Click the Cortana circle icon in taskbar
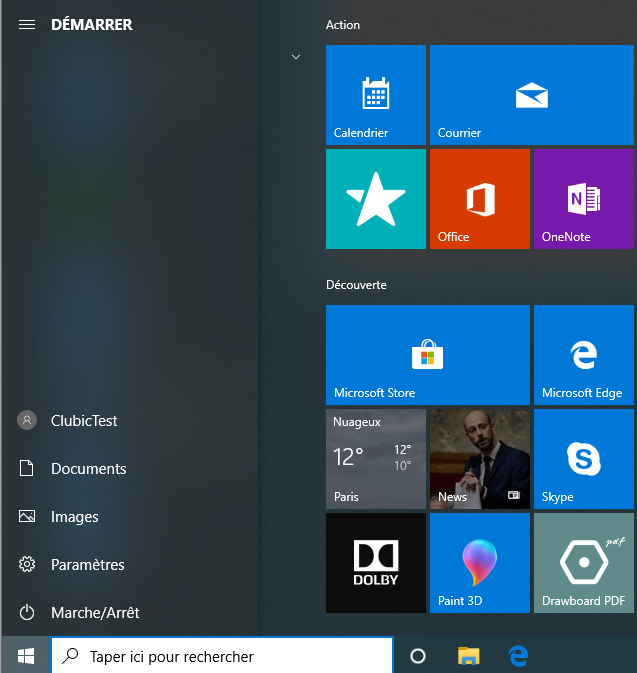Screen dimensions: 637x673 point(418,656)
